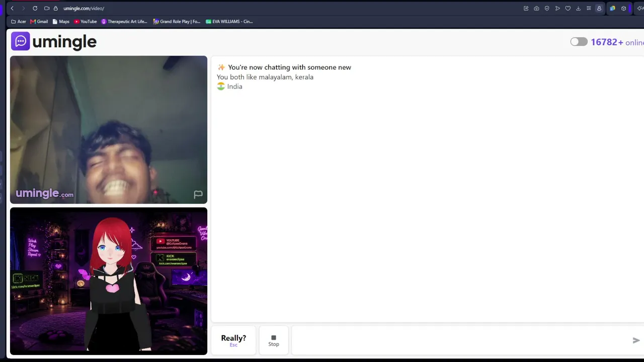Click the "You both like malayalam, kerala" text
The height and width of the screenshot is (362, 644).
click(x=265, y=77)
